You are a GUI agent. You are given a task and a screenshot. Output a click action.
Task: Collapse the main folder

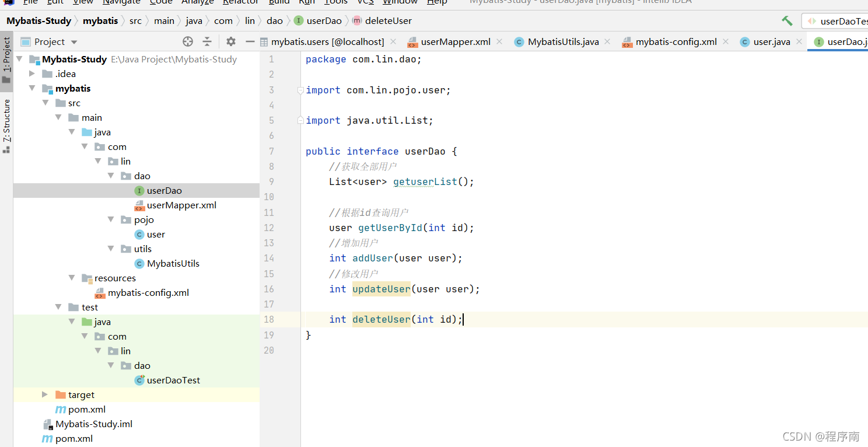58,117
